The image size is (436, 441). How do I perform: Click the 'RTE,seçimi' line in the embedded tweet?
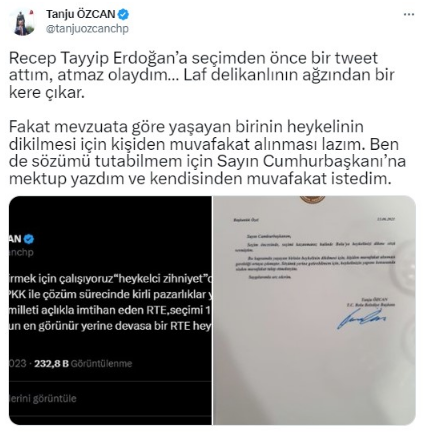point(110,310)
